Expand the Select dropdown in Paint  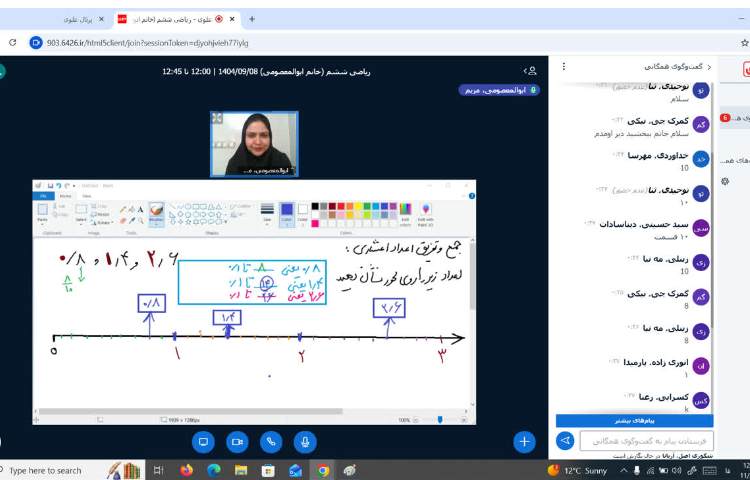pyautogui.click(x=81, y=223)
